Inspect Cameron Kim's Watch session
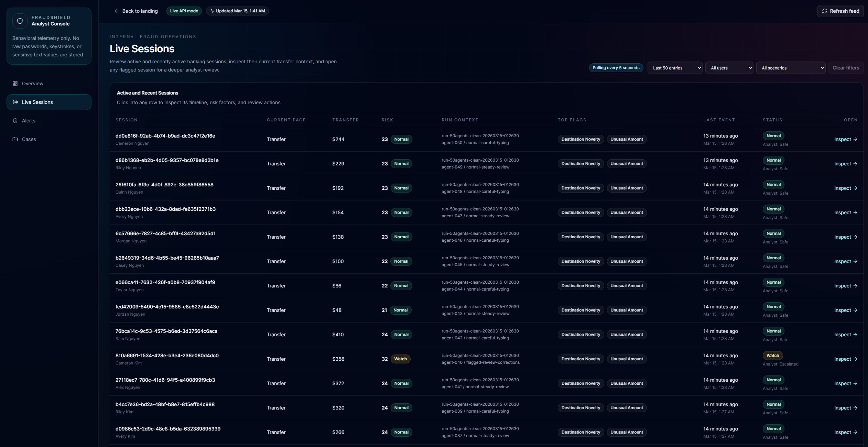868x447 pixels. [845, 359]
